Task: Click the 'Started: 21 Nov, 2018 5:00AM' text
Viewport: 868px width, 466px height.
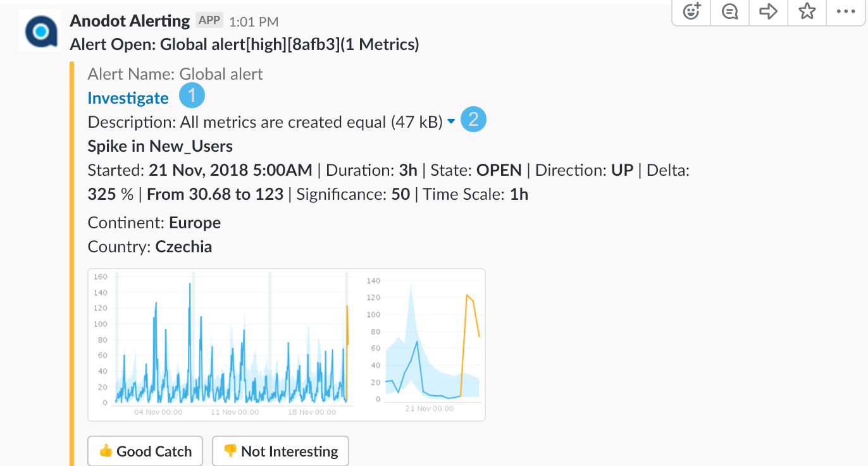Action: 200,170
